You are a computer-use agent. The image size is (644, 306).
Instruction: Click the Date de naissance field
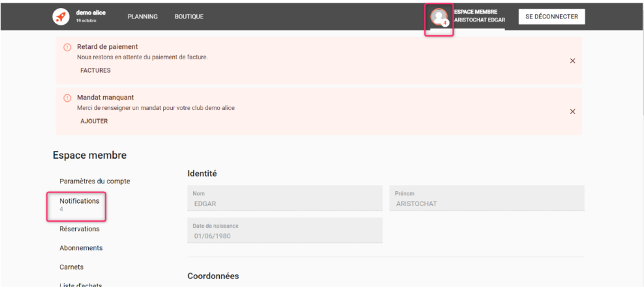(285, 230)
